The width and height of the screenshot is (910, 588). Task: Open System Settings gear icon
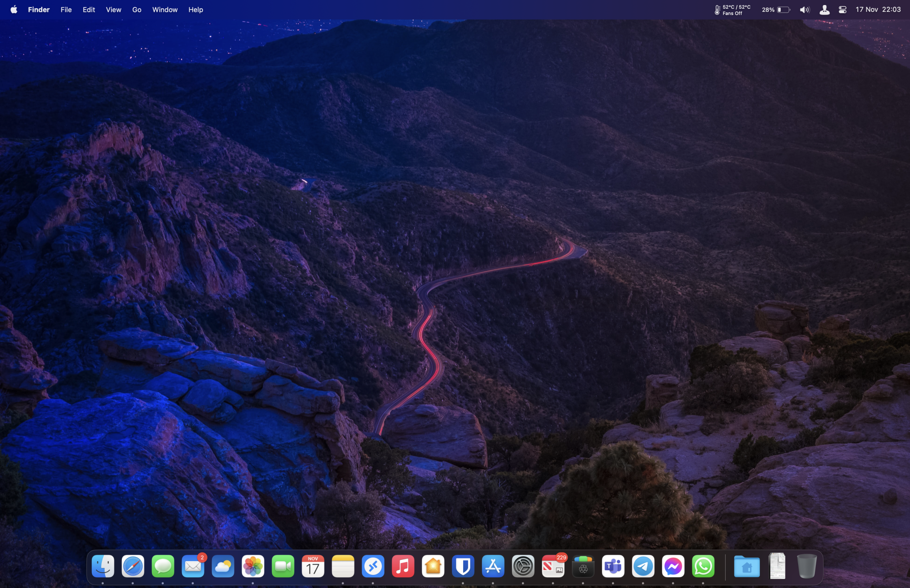(523, 566)
